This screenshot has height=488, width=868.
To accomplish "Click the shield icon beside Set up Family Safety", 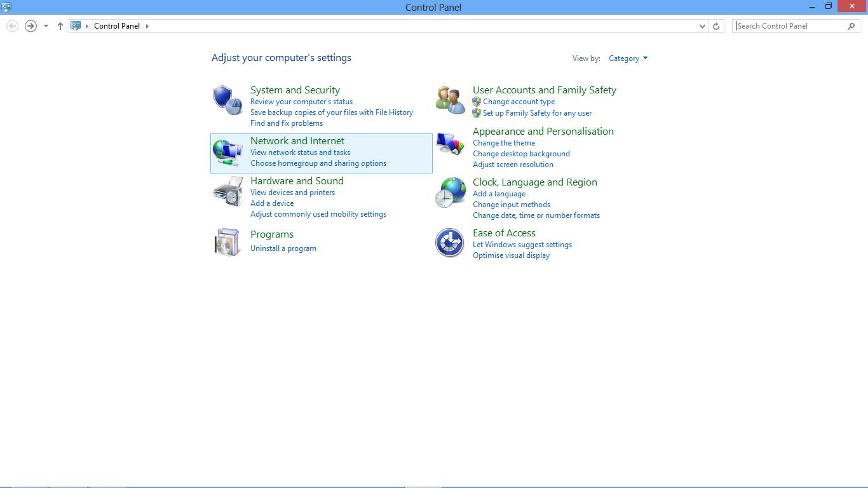I will pos(477,113).
